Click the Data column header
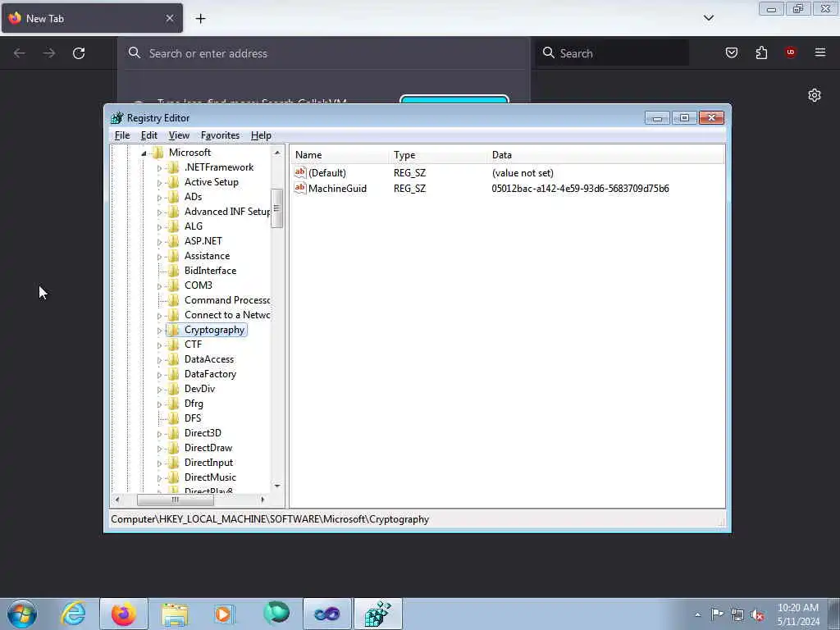840x630 pixels. (606, 155)
